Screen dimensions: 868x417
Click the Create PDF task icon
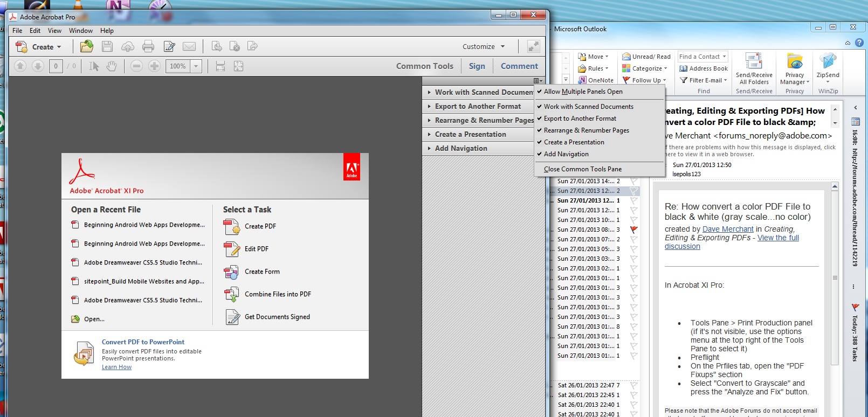coord(232,227)
